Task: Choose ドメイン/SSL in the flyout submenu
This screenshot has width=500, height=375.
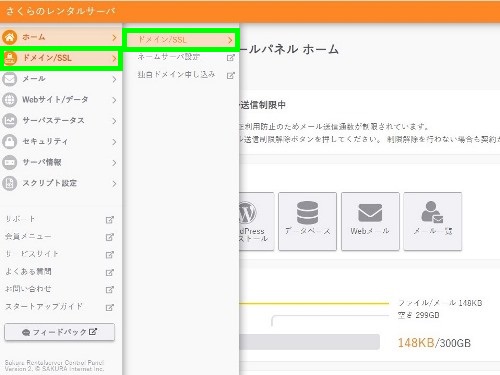Action: tap(181, 40)
